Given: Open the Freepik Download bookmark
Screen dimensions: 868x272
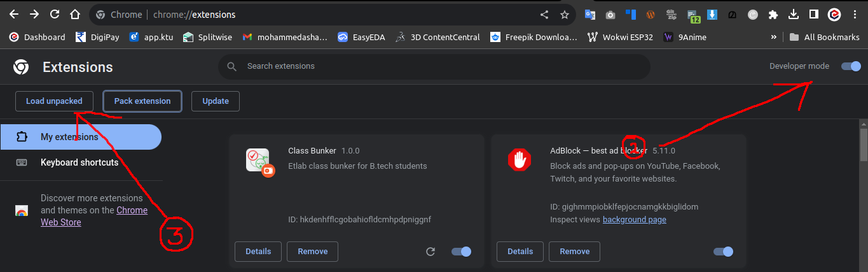Looking at the screenshot, I should (x=534, y=37).
